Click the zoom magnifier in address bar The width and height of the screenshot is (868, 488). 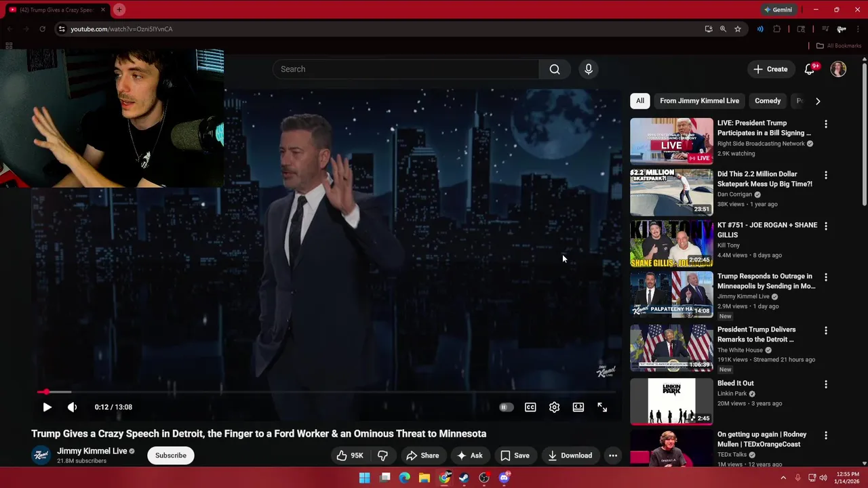pos(723,29)
